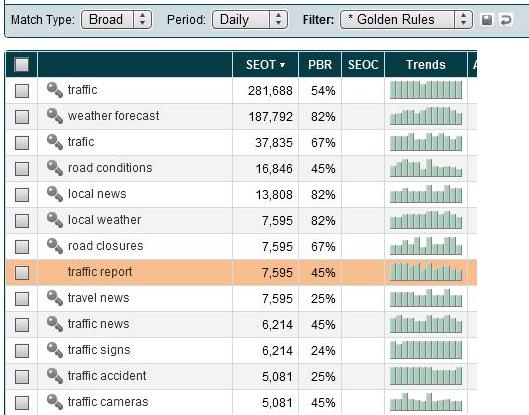Check the box for 'trafic' row
The image size is (529, 415).
pyautogui.click(x=22, y=142)
